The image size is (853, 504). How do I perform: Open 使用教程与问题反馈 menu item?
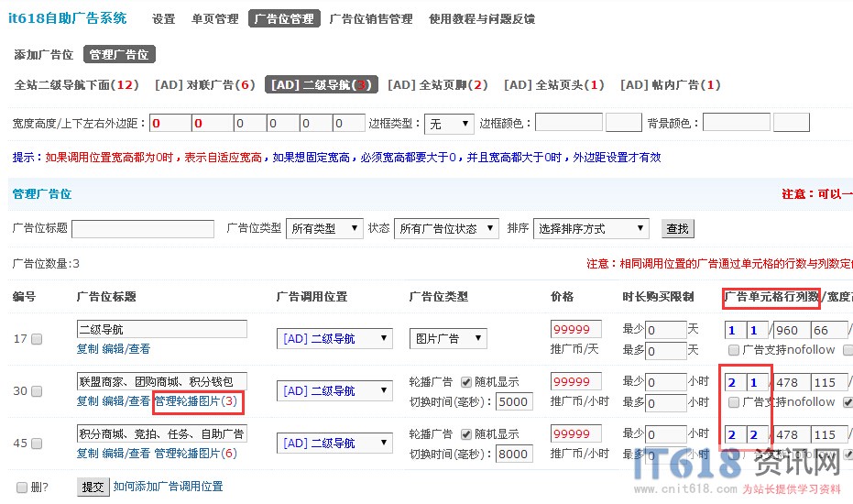point(482,19)
